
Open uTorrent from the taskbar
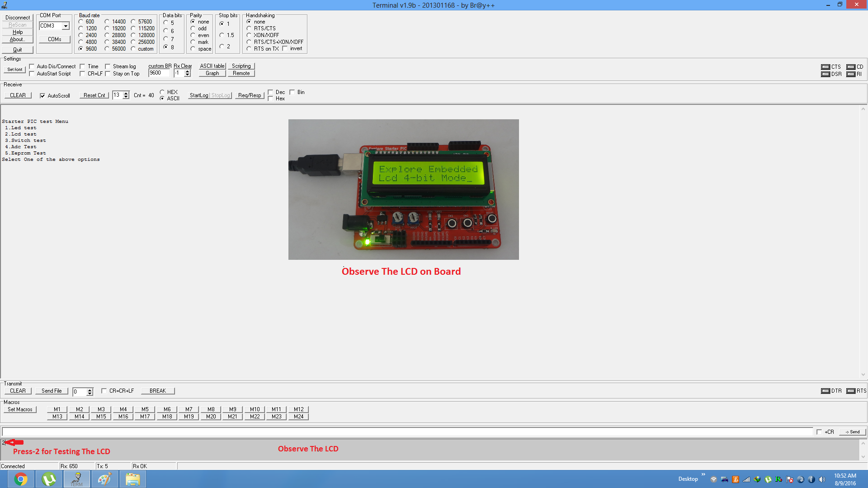tap(49, 479)
